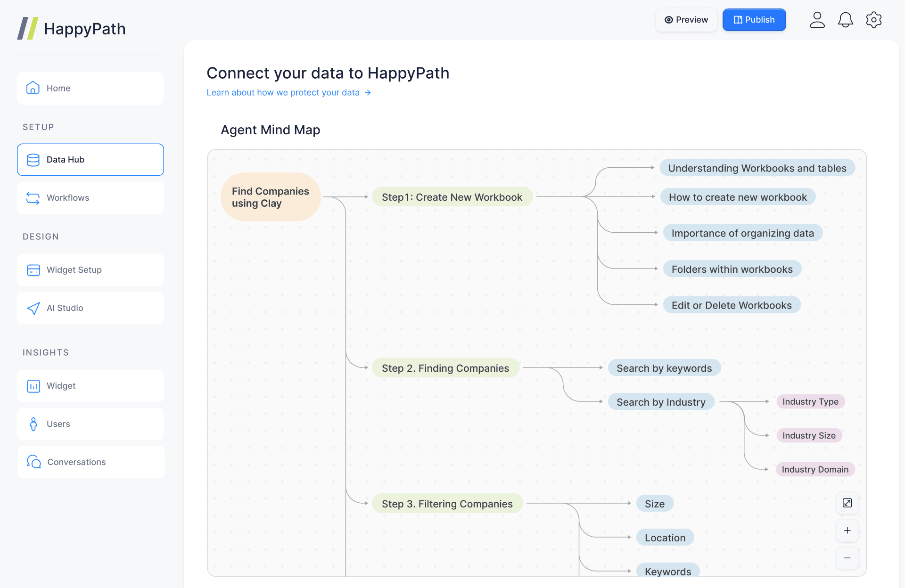The width and height of the screenshot is (905, 588).
Task: Click 'Industry Size' node
Action: (809, 435)
